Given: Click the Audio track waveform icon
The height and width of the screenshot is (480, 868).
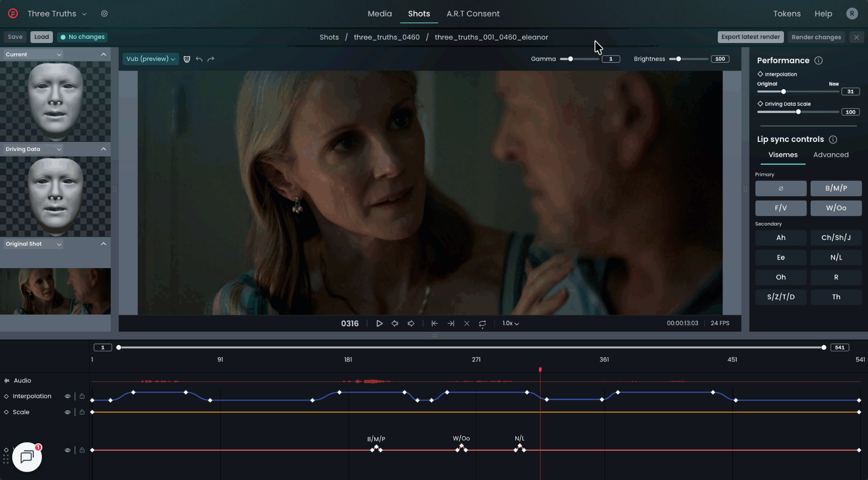Looking at the screenshot, I should [7, 381].
